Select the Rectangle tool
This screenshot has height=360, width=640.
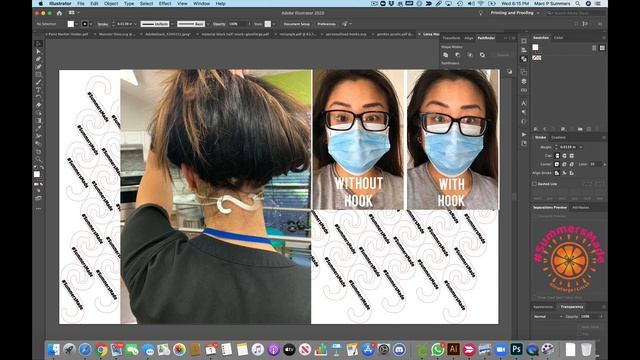coord(38,75)
